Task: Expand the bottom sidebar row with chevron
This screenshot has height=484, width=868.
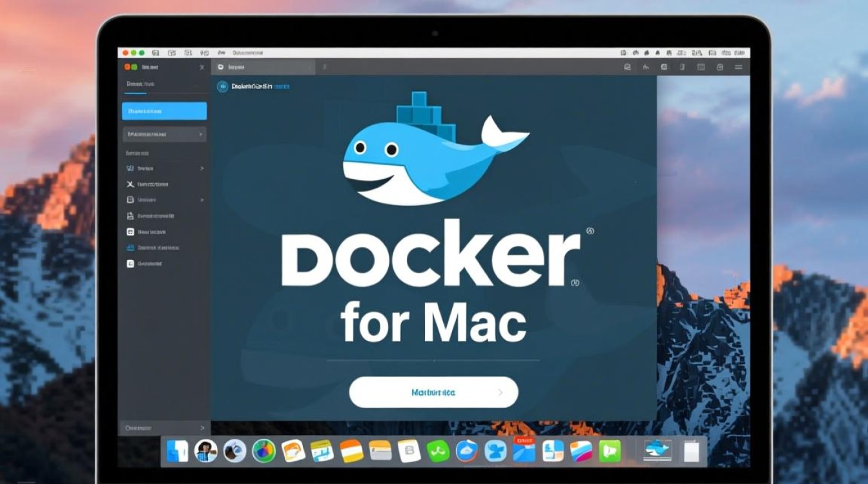Action: (164, 428)
